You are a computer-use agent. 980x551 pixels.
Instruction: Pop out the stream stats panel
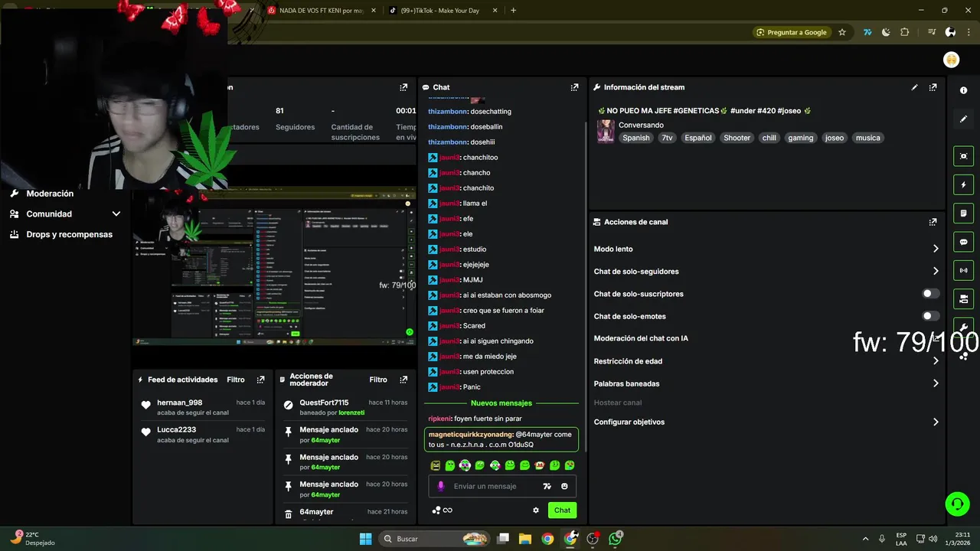pos(403,87)
